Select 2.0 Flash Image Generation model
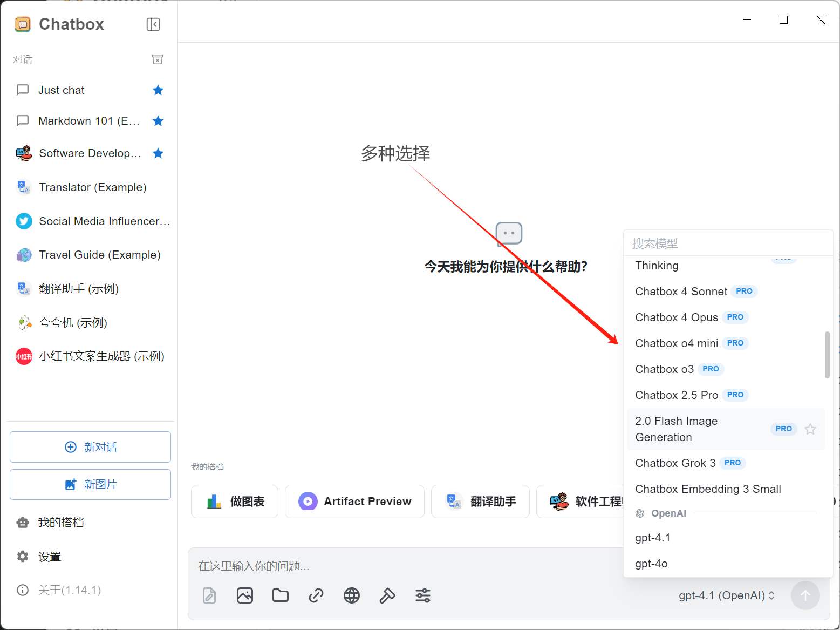The width and height of the screenshot is (840, 630). pos(726,429)
